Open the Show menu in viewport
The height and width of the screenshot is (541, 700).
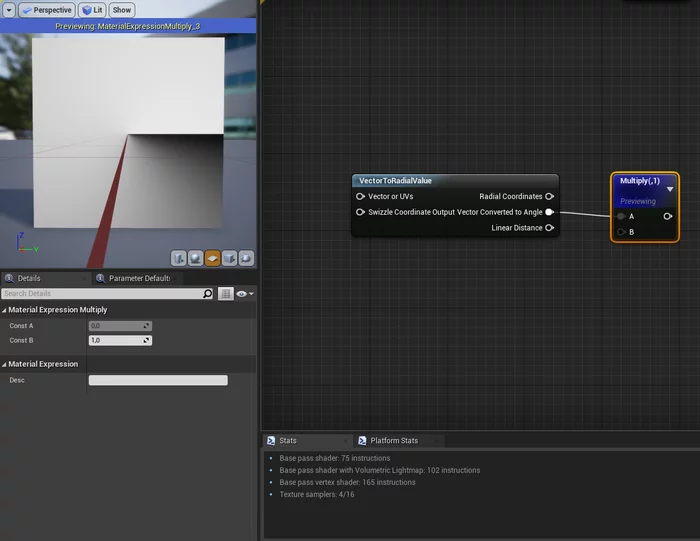[x=121, y=10]
